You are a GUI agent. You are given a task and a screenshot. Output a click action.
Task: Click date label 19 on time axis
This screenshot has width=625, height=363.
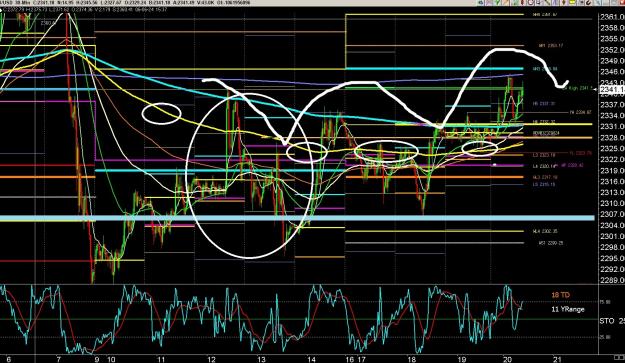point(462,359)
